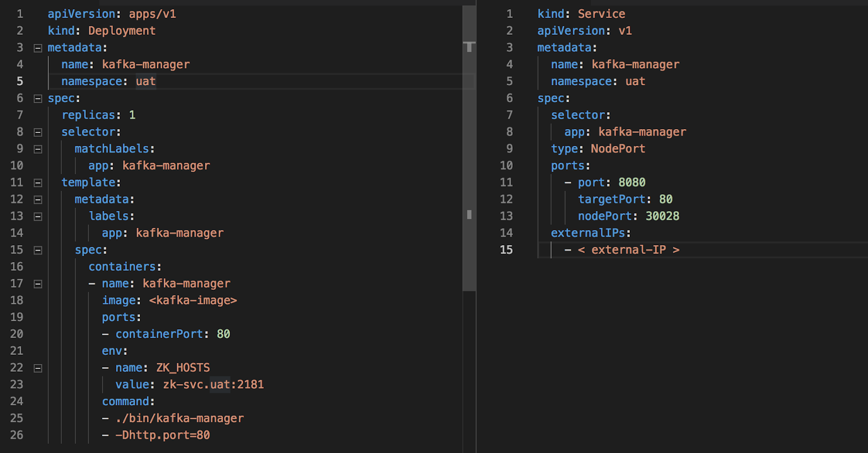Collapse the metadata fold at line 3
This screenshot has height=453, width=868.
pyautogui.click(x=38, y=48)
